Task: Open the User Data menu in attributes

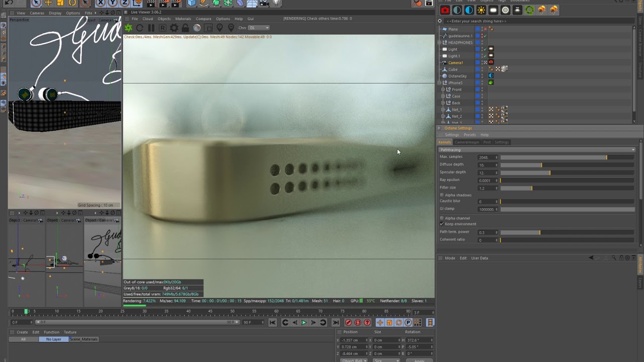Action: tap(479, 258)
